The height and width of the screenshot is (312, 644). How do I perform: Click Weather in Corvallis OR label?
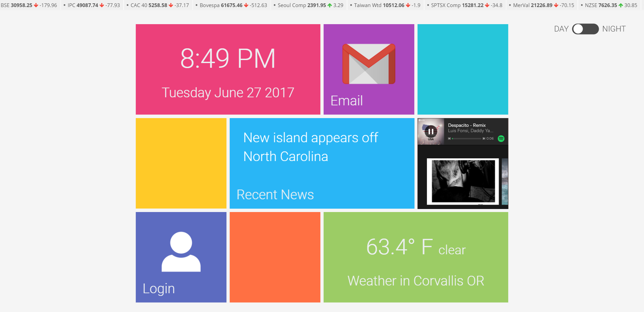point(416,281)
